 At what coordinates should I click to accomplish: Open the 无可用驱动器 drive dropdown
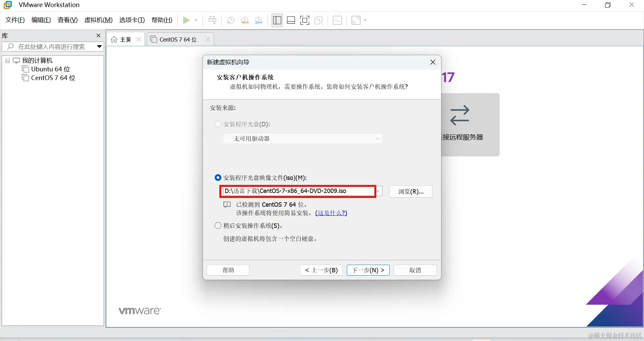303,139
